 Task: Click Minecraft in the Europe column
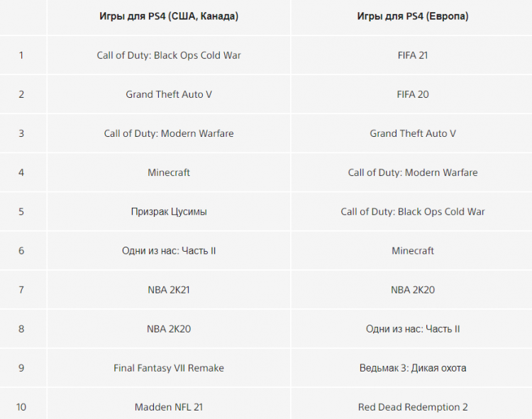413,251
